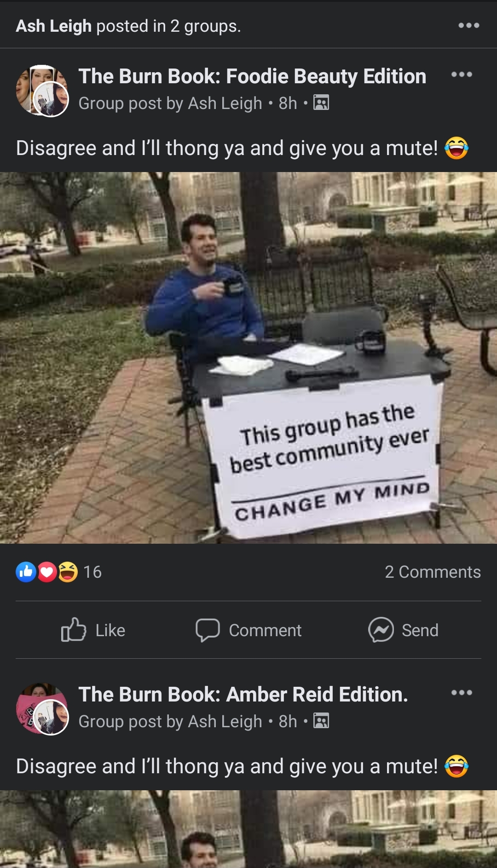Tap group privacy icon on first post

321,103
